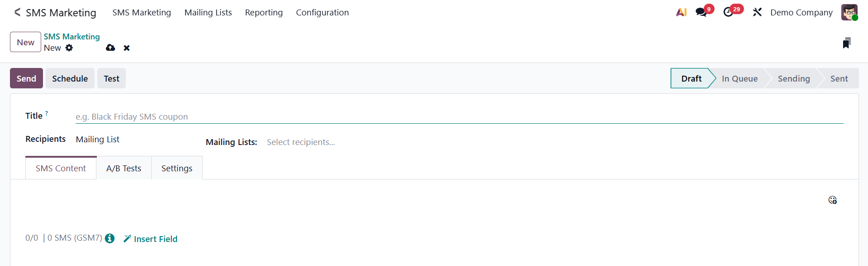Click the back arrow beside SMS Marketing
This screenshot has height=266, width=868.
point(17,12)
